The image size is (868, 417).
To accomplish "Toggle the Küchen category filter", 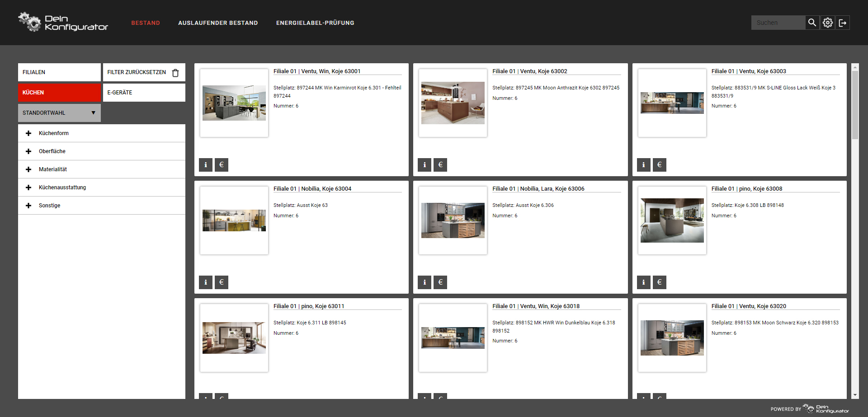I will click(x=59, y=93).
